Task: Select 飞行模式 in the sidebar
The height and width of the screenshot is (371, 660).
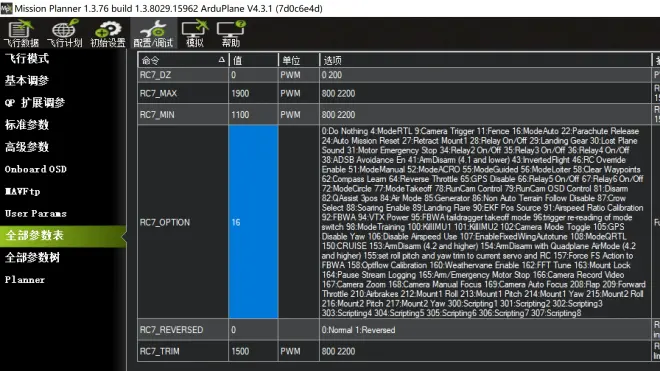Action: [x=27, y=59]
